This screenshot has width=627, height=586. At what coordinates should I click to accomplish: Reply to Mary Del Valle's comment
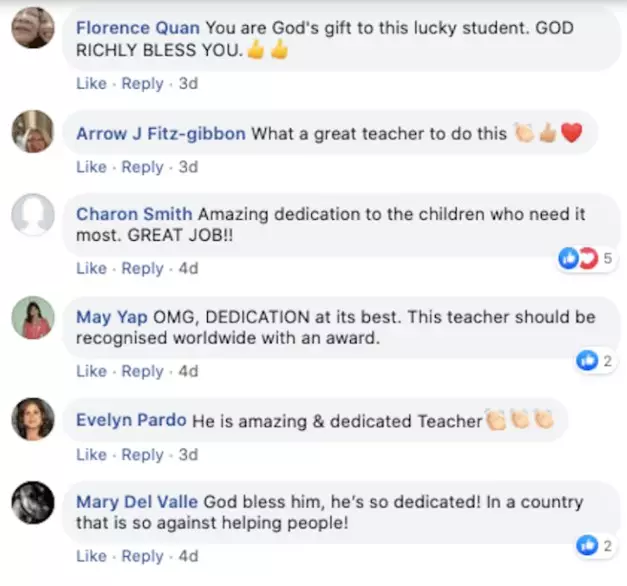pos(142,556)
